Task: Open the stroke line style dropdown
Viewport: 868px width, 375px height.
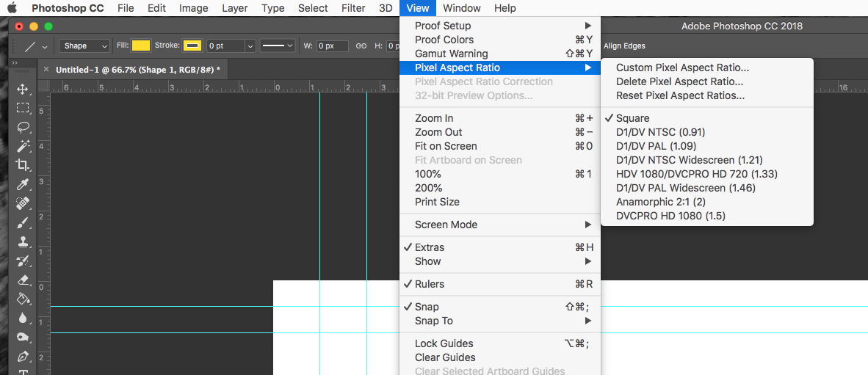Action: 278,46
